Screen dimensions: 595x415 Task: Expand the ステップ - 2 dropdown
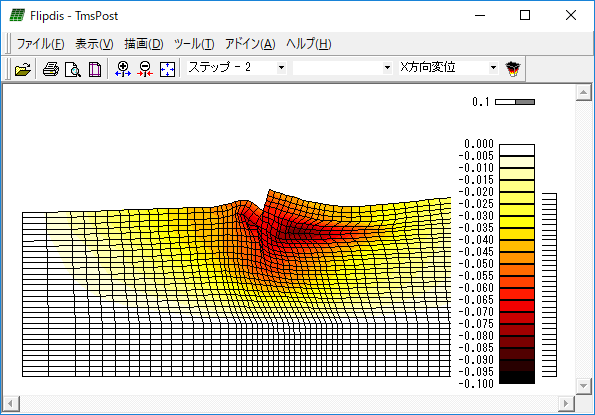coord(281,68)
